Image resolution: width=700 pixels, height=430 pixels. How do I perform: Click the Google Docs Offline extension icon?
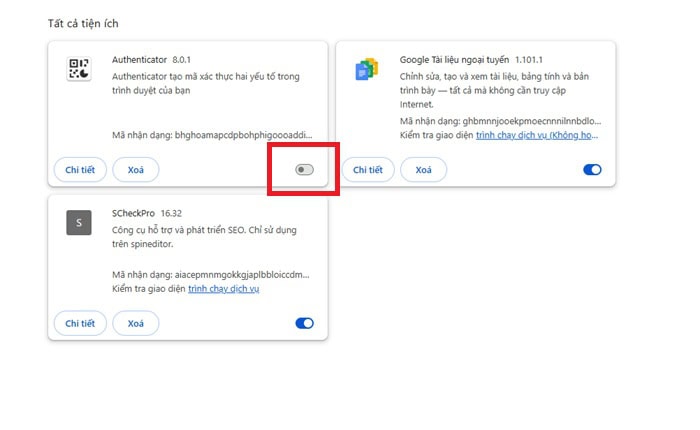[367, 69]
